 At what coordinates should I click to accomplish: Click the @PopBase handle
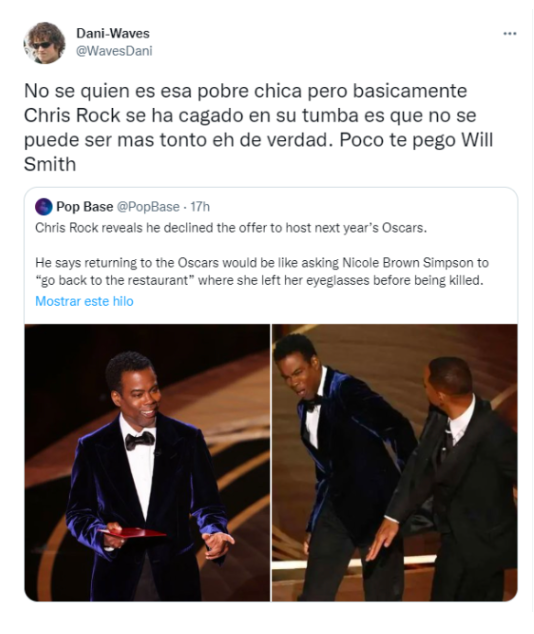tap(148, 207)
